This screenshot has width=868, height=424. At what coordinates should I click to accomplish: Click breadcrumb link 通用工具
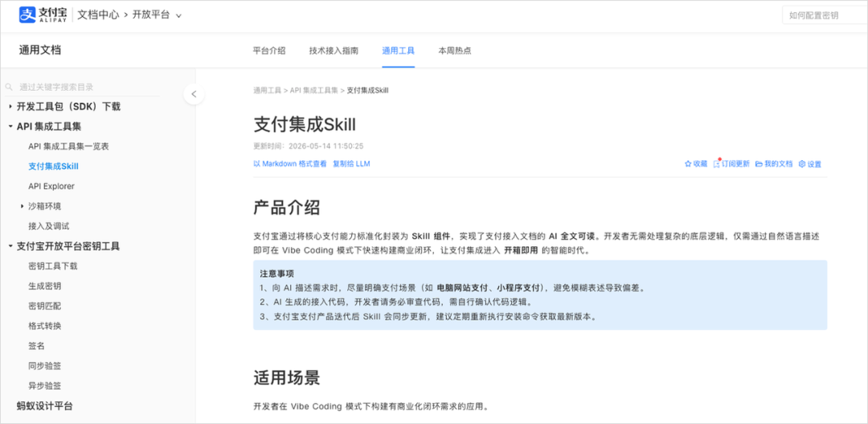click(267, 90)
